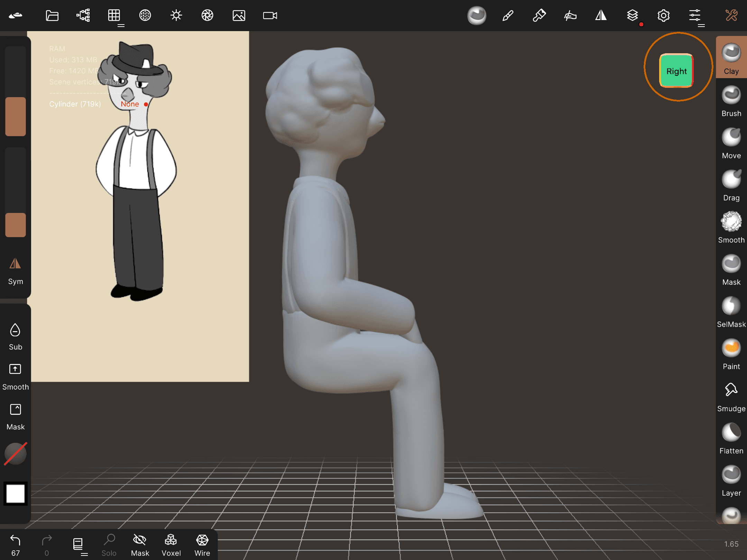Open the lighting sun icon menu
Image resolution: width=747 pixels, height=560 pixels.
pyautogui.click(x=176, y=16)
